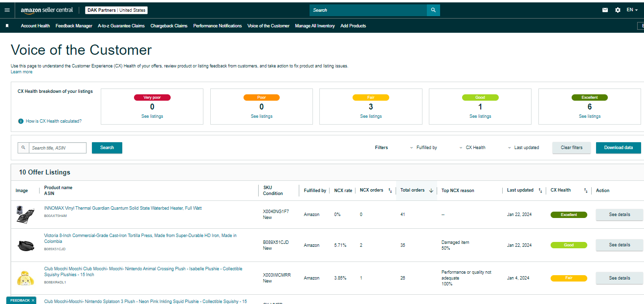Go to Account Health
The width and height of the screenshot is (644, 304).
tap(35, 26)
